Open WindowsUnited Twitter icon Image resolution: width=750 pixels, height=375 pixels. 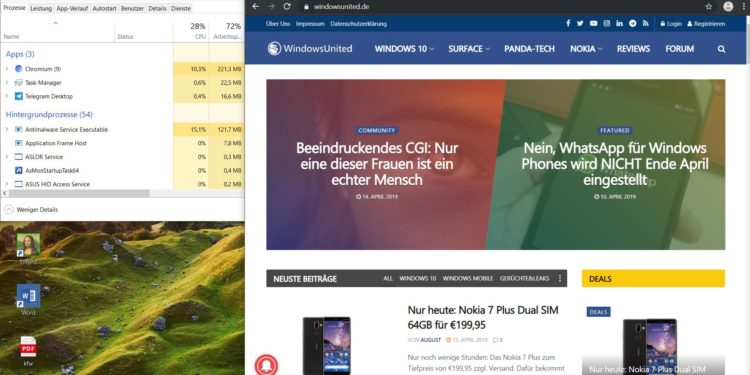coord(580,23)
